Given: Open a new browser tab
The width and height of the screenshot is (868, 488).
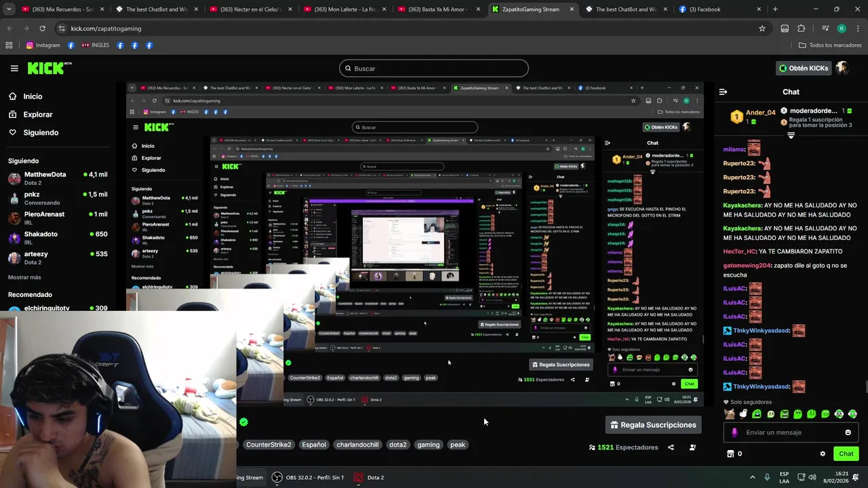Looking at the screenshot, I should [775, 9].
